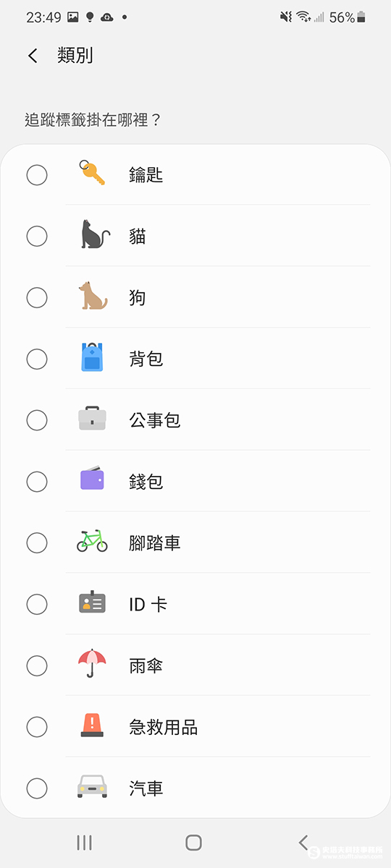Screen dimensions: 391x868
Task: Tap the purple wallet icon
Action: click(92, 479)
